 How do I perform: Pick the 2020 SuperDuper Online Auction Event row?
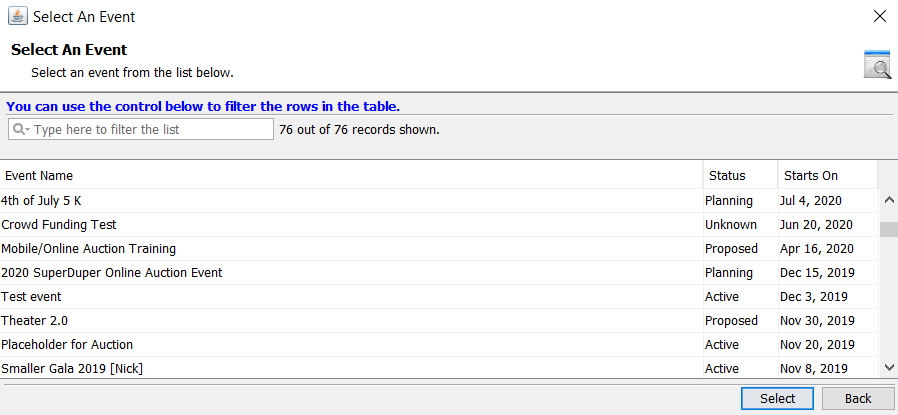coord(439,273)
